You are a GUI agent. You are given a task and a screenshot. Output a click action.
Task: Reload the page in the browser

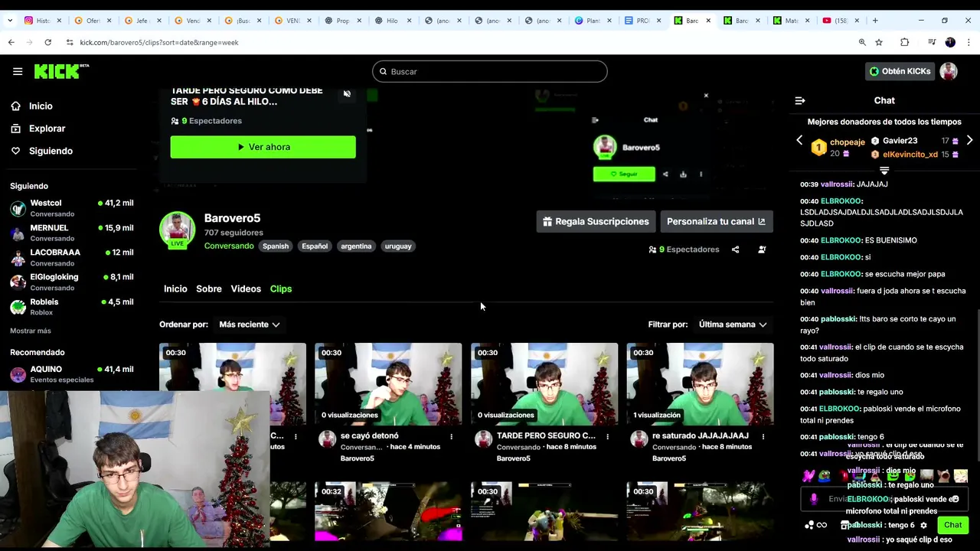47,42
